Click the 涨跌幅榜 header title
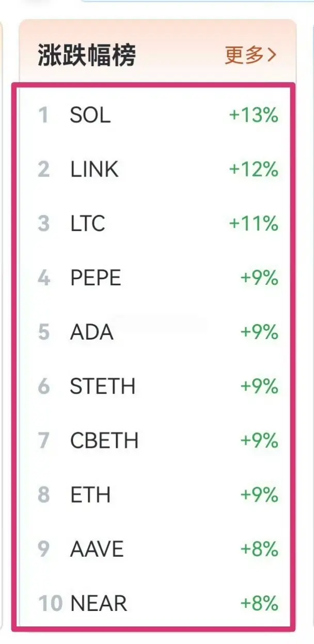Viewport: 314px width, 644px height. [87, 55]
